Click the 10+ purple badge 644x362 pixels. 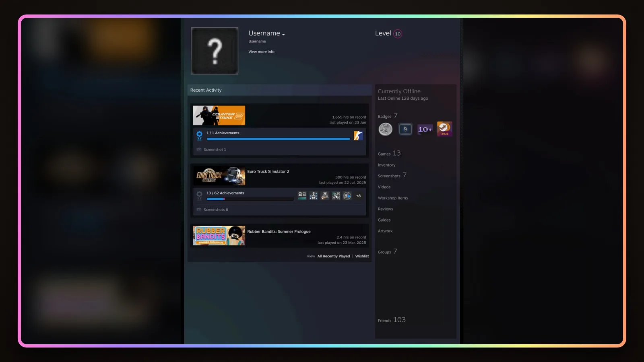425,129
